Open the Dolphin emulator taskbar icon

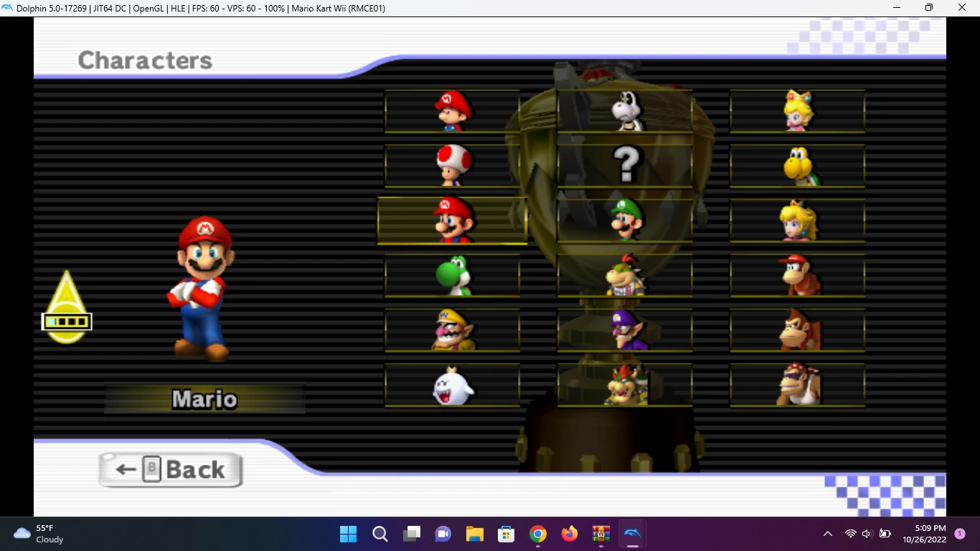(631, 534)
